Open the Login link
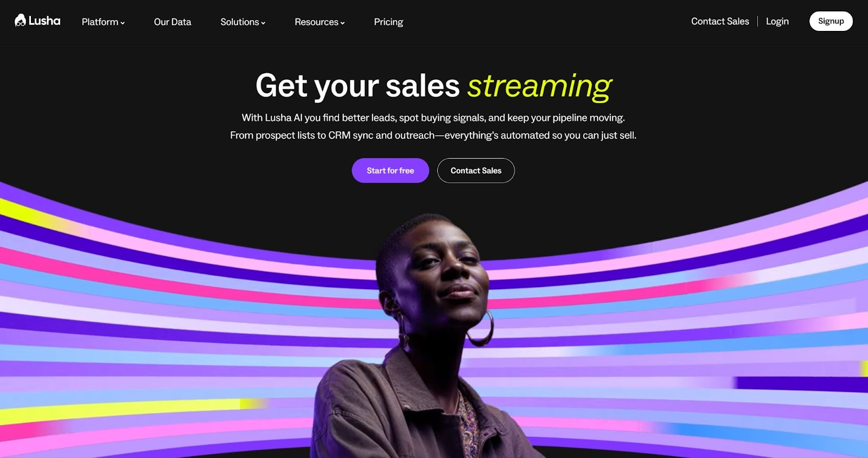 point(777,21)
